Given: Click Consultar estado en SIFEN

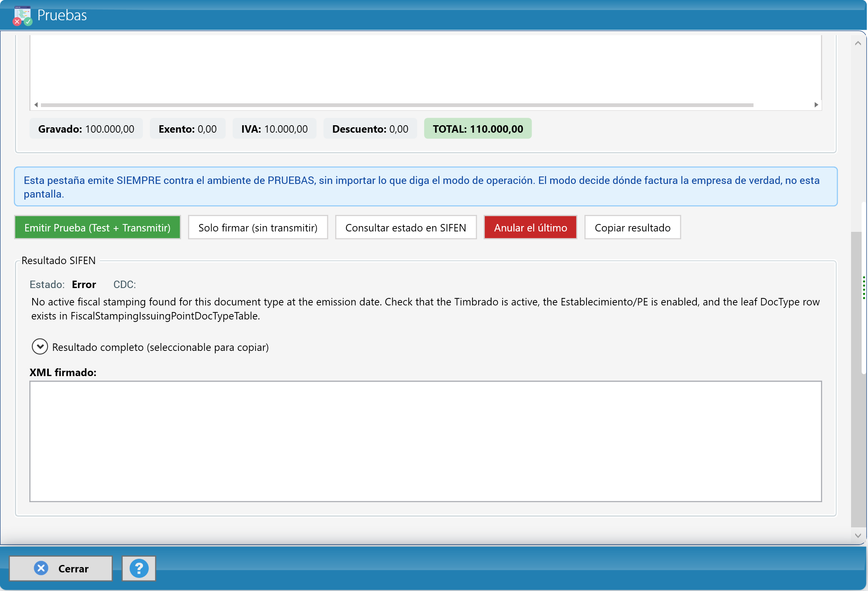Looking at the screenshot, I should 406,227.
